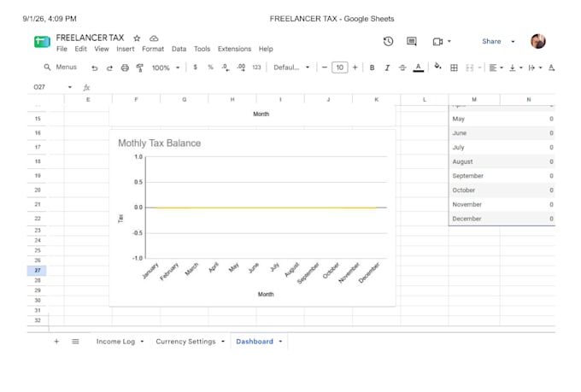Open the account profile picture
581x392 pixels.
click(x=538, y=41)
